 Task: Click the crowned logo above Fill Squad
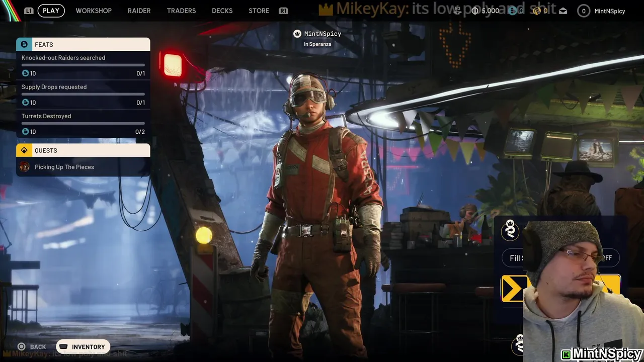510,229
